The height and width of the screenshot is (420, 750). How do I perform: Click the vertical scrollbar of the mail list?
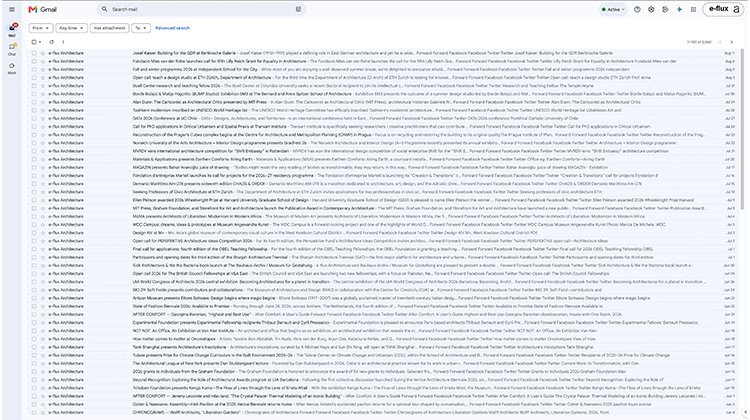point(742,129)
